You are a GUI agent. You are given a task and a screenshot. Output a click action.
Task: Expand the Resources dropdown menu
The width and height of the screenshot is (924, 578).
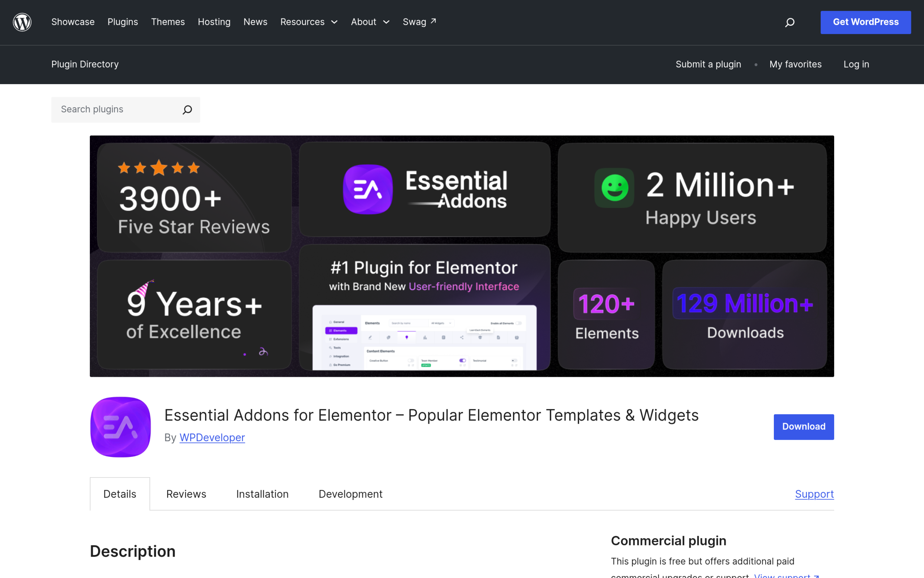309,22
